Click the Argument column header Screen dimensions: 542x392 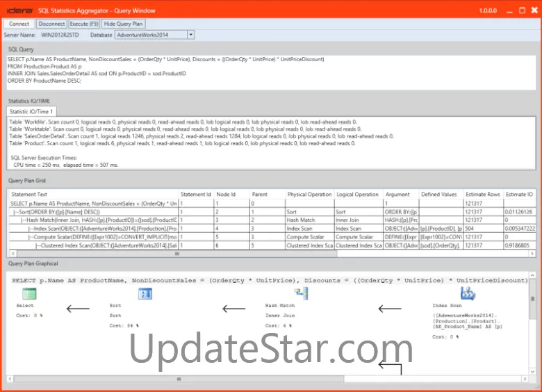click(x=401, y=195)
